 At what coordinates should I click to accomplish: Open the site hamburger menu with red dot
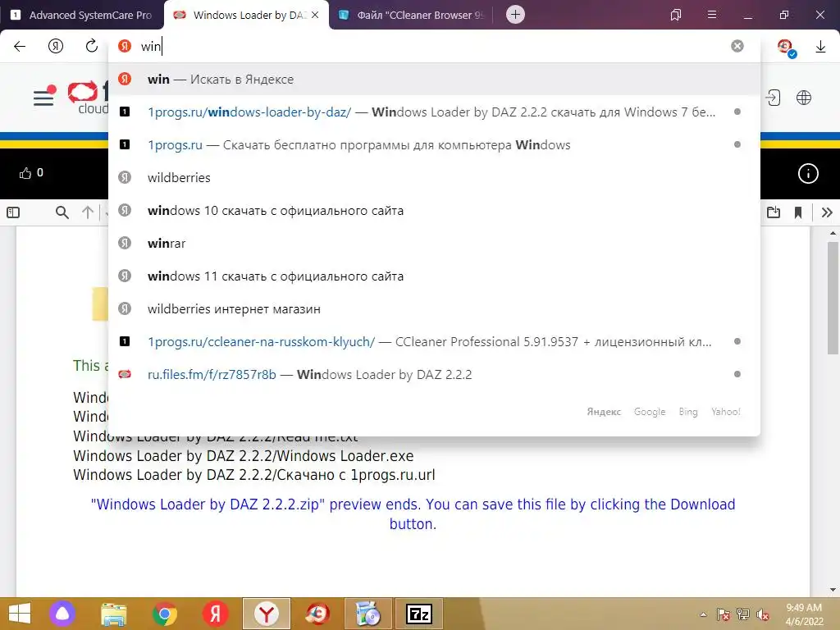44,97
